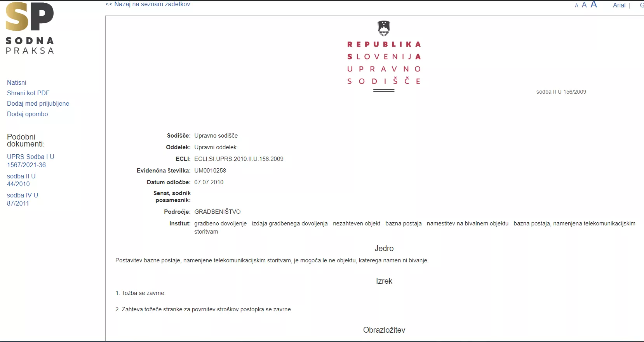644x342 pixels.
Task: Set the medium font size A
Action: (584, 5)
